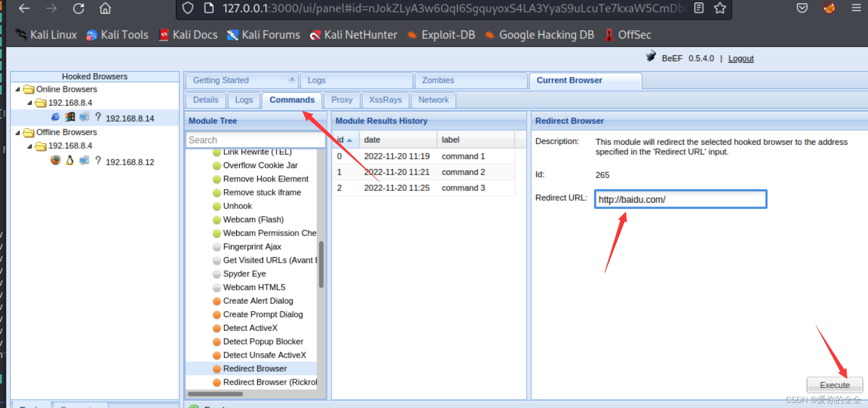Click the extension icon next to Pocket
This screenshot has height=408, width=868.
(x=829, y=8)
